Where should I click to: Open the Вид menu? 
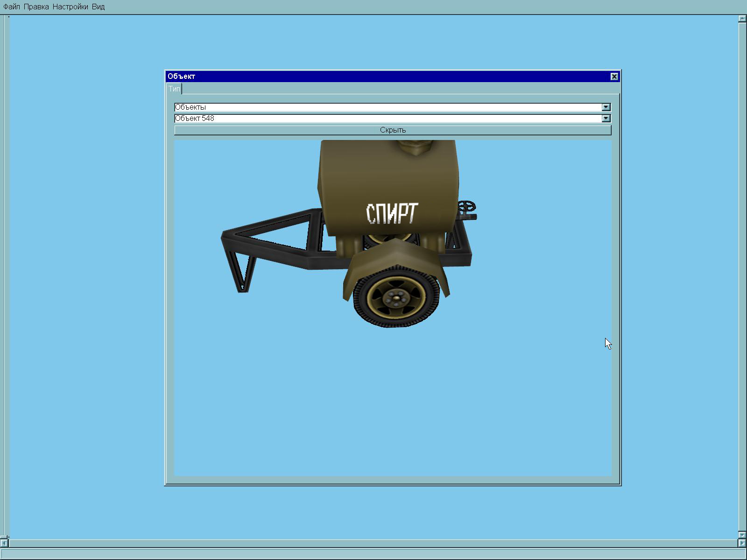click(x=98, y=7)
